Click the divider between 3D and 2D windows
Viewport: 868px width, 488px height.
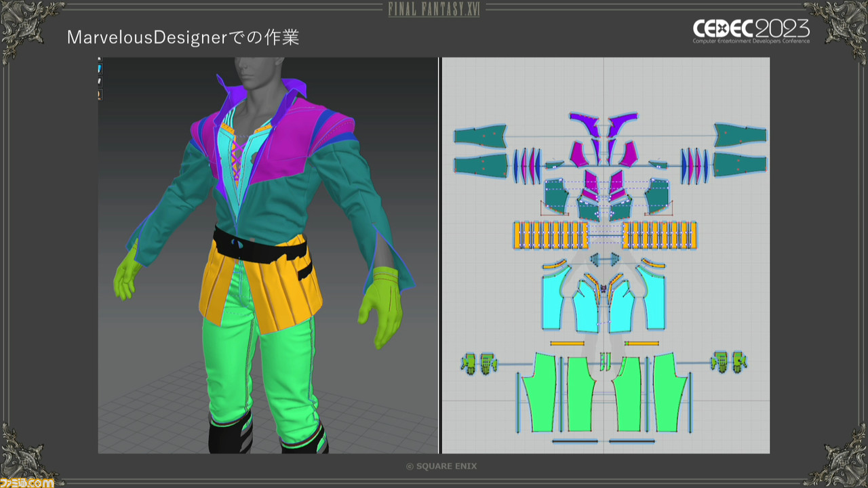pos(440,255)
